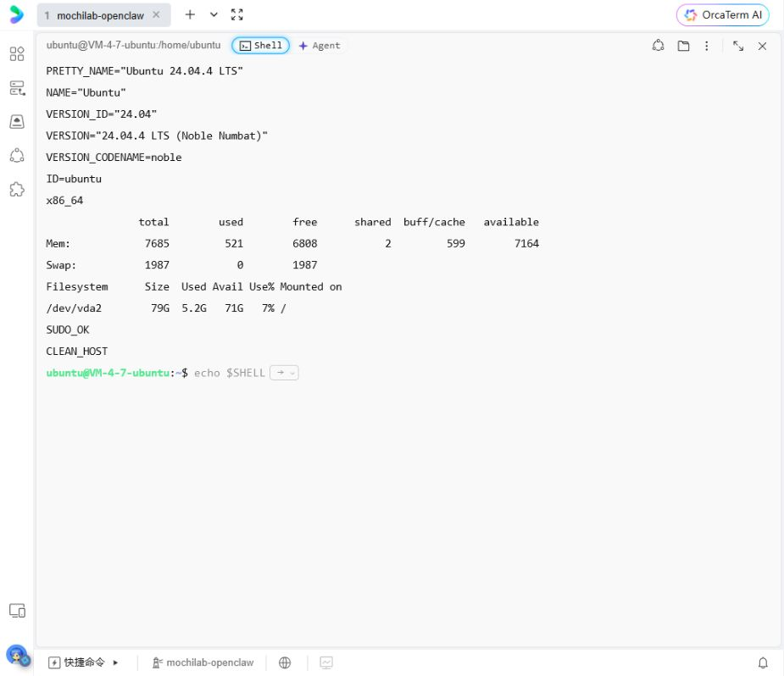Open the dashboard grid sidebar icon

coord(17,53)
